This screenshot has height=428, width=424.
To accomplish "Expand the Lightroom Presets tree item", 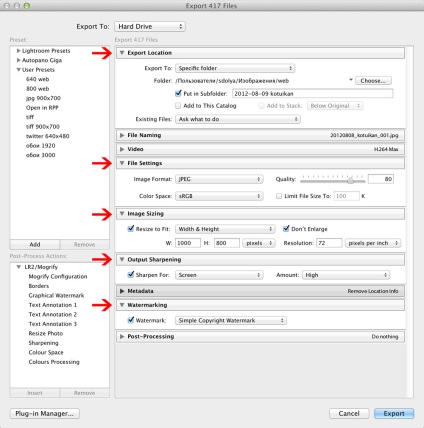I will pos(19,51).
